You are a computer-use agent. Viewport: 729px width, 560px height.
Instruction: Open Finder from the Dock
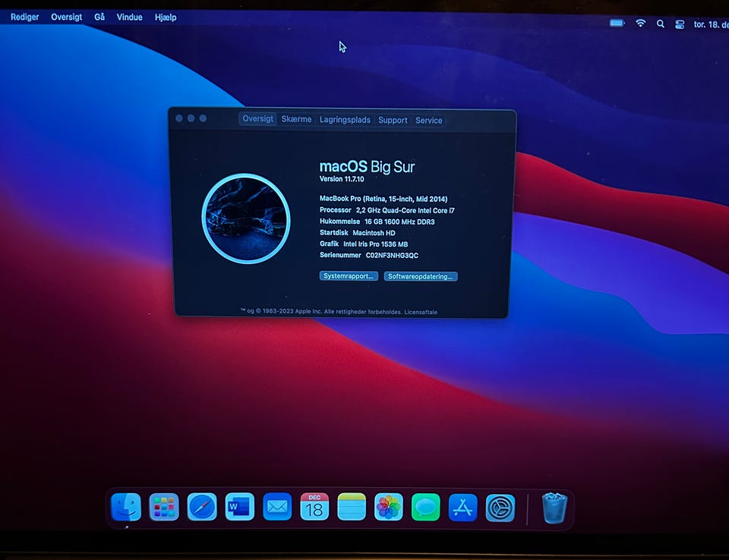[126, 507]
